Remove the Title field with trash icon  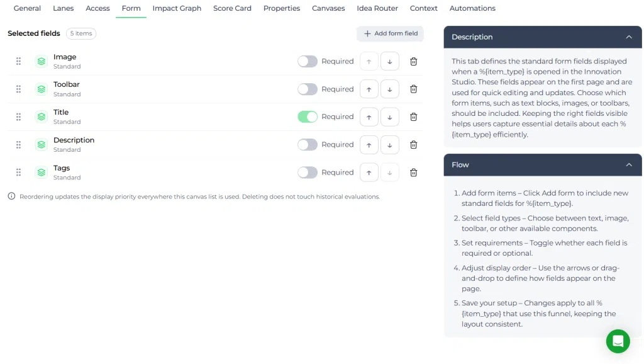pos(414,117)
